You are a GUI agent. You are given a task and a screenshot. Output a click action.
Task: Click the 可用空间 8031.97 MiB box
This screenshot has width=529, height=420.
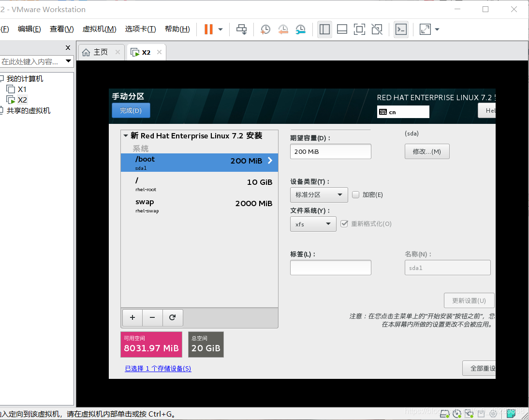click(151, 345)
